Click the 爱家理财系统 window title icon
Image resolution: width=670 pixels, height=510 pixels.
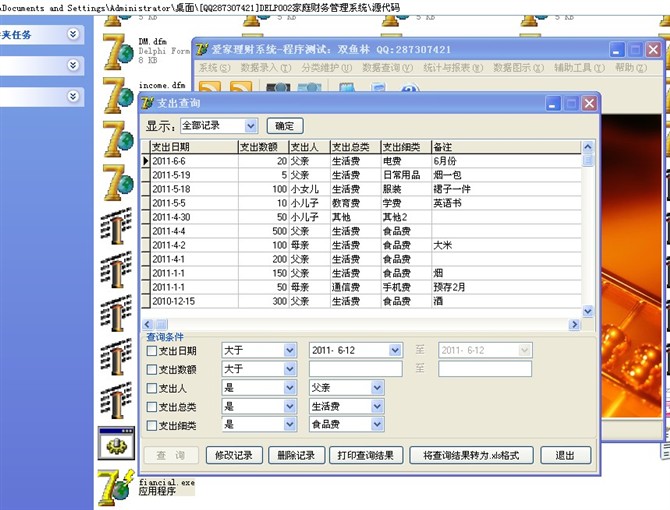click(x=202, y=49)
